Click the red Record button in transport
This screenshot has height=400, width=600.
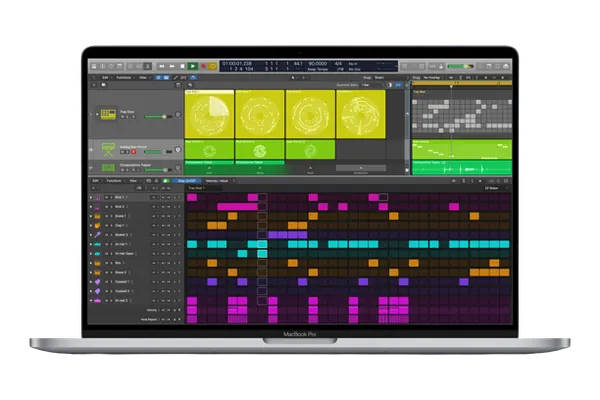point(204,66)
